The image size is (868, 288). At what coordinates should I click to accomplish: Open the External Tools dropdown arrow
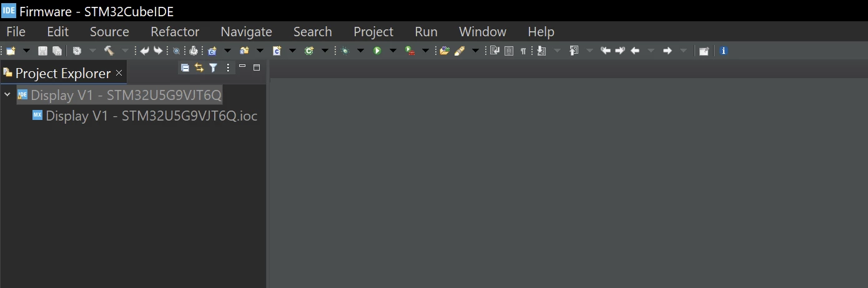point(425,51)
